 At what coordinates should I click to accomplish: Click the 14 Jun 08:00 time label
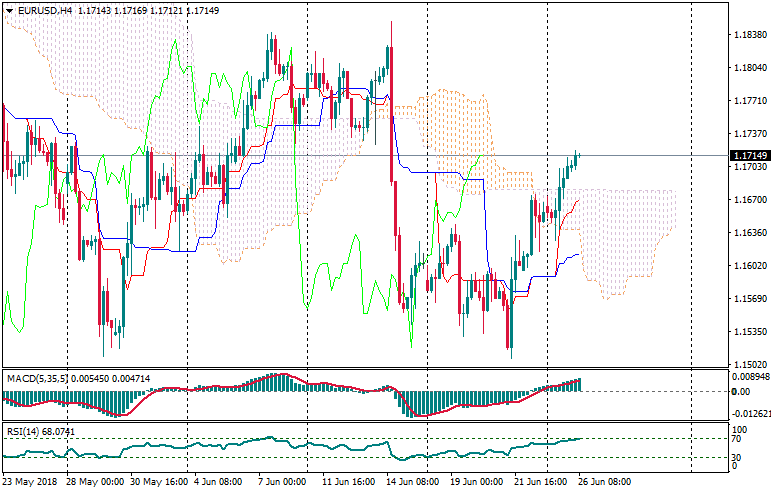(410, 481)
